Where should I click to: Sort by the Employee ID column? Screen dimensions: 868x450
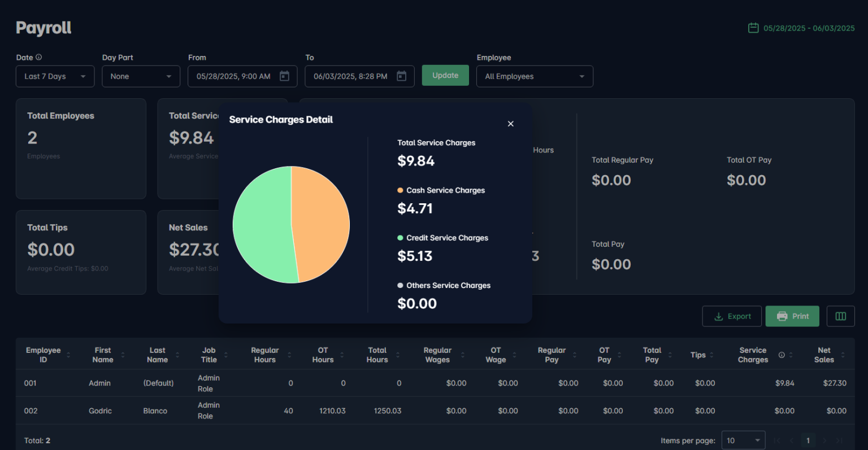(68, 355)
